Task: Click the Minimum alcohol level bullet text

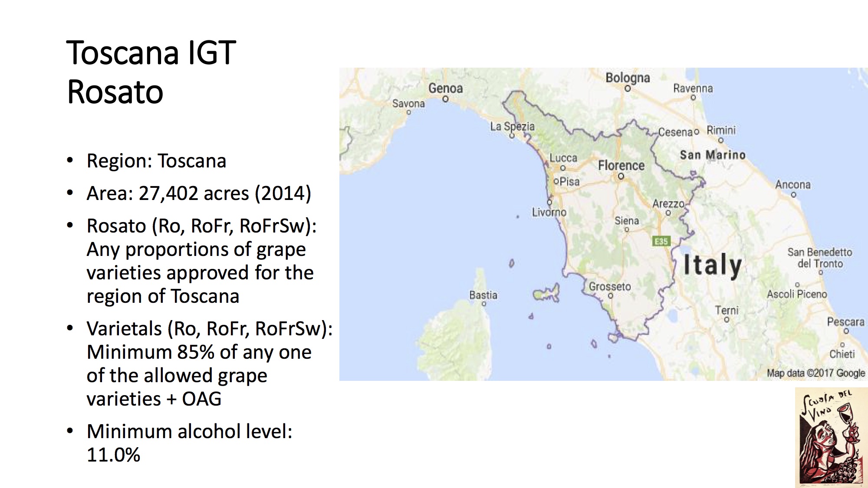Action: [189, 443]
